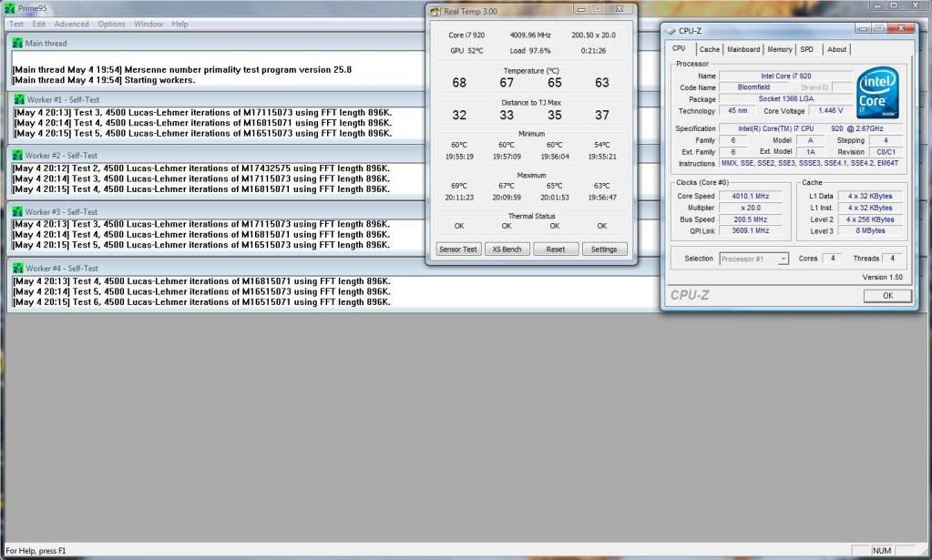Click the Worker #4 Self-Test window icon

point(17,268)
